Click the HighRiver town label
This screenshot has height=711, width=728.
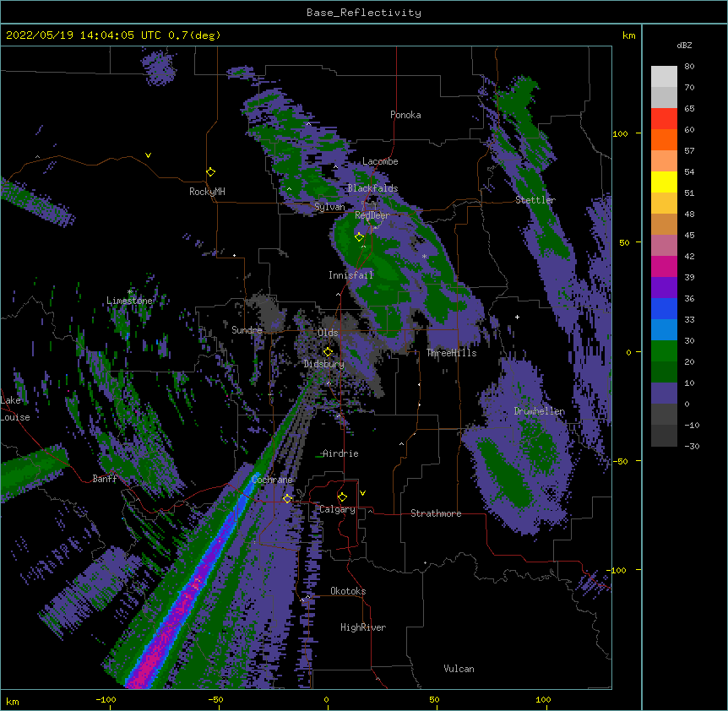click(x=363, y=627)
